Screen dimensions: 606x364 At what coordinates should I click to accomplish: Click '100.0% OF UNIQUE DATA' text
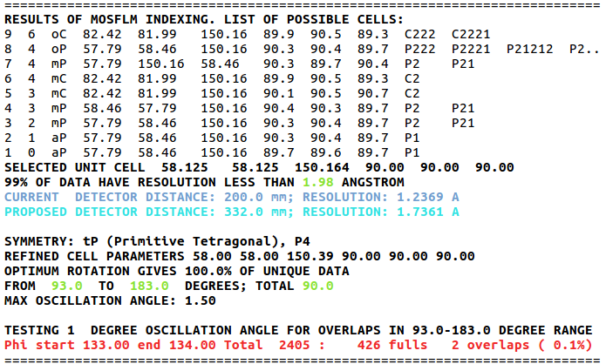(267, 271)
